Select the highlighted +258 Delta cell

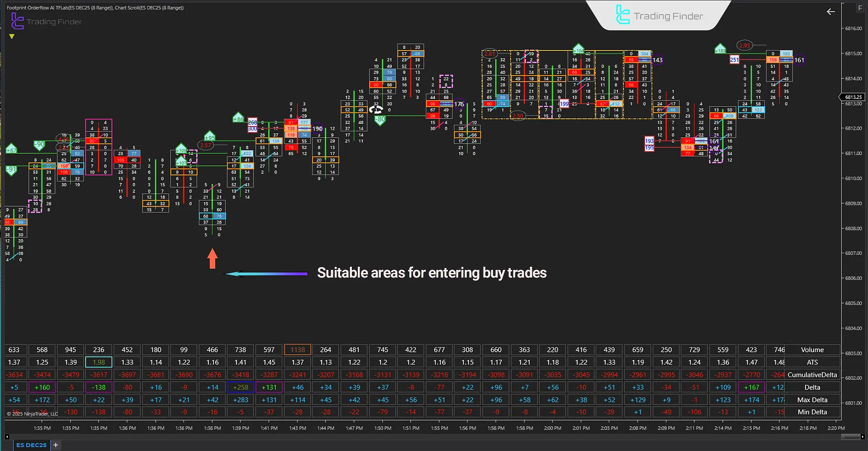click(x=240, y=387)
